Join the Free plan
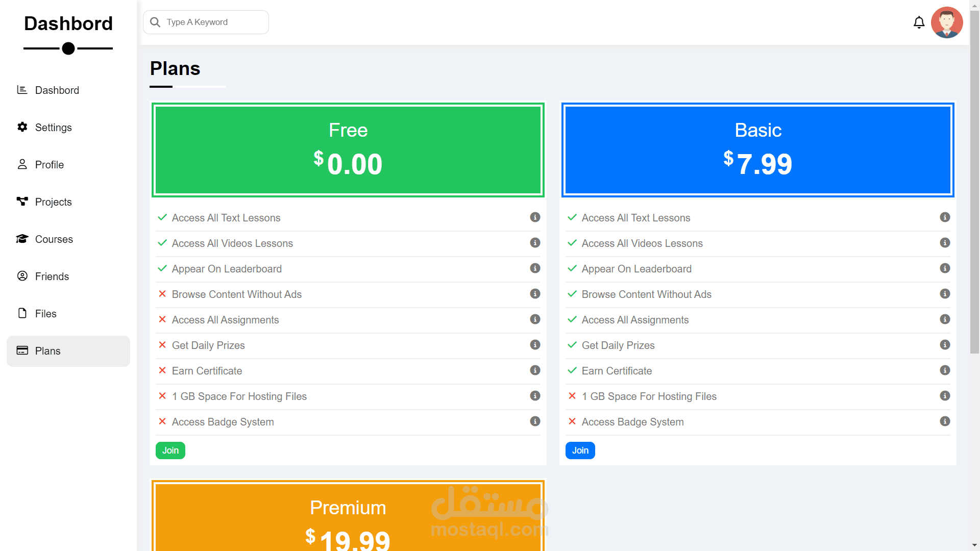This screenshot has width=980, height=551. pos(170,450)
